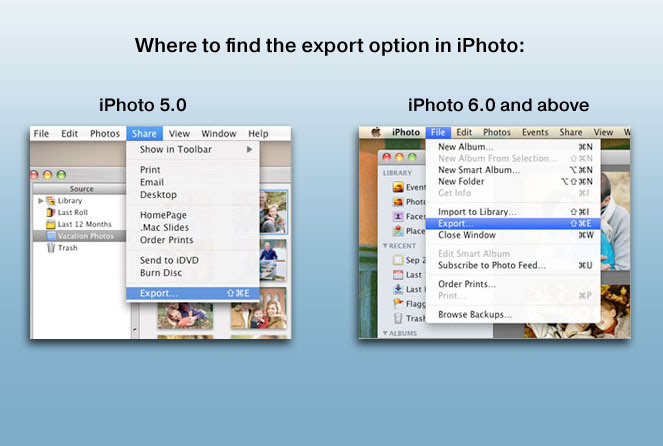Open the Apple menu in iPhoto 6 menu bar
663x446 pixels.
click(376, 132)
